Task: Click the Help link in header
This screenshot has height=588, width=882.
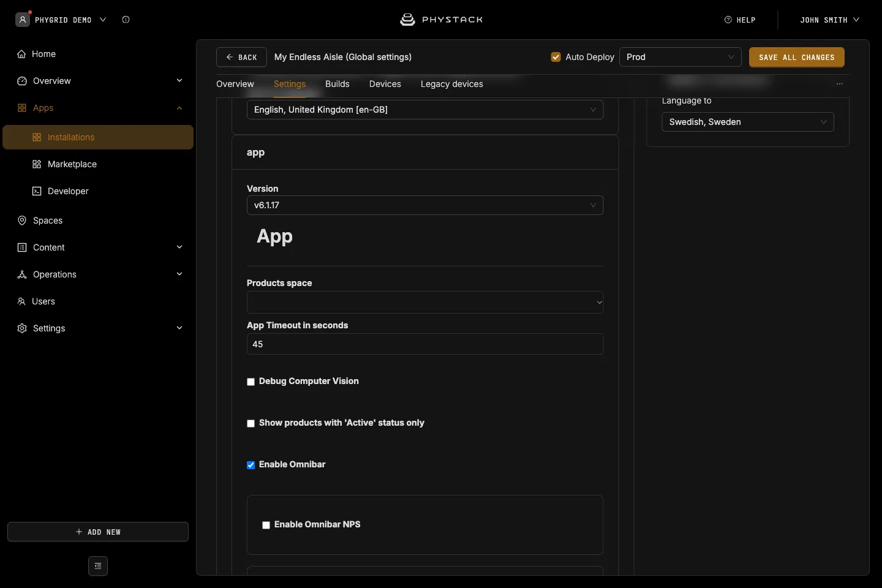Action: coord(740,20)
